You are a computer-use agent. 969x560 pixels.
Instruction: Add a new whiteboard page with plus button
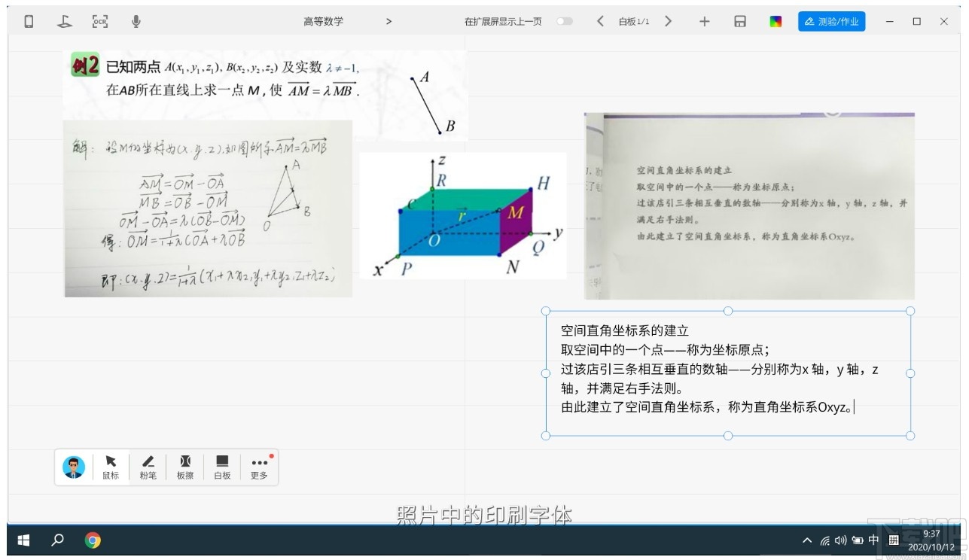tap(704, 21)
